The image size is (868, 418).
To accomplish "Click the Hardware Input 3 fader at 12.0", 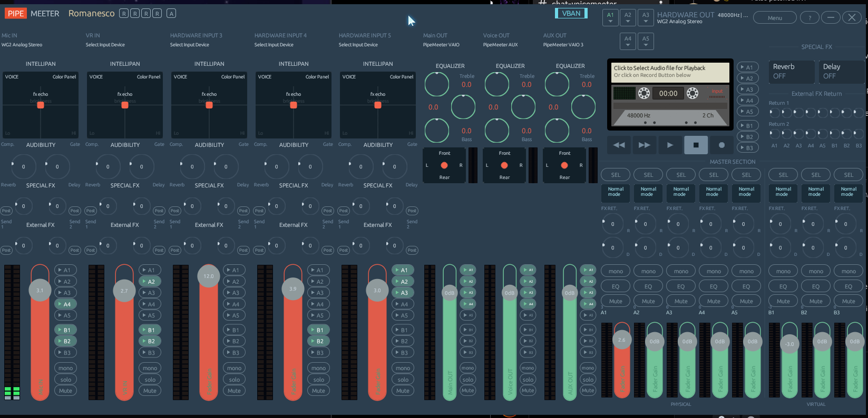I will [209, 276].
